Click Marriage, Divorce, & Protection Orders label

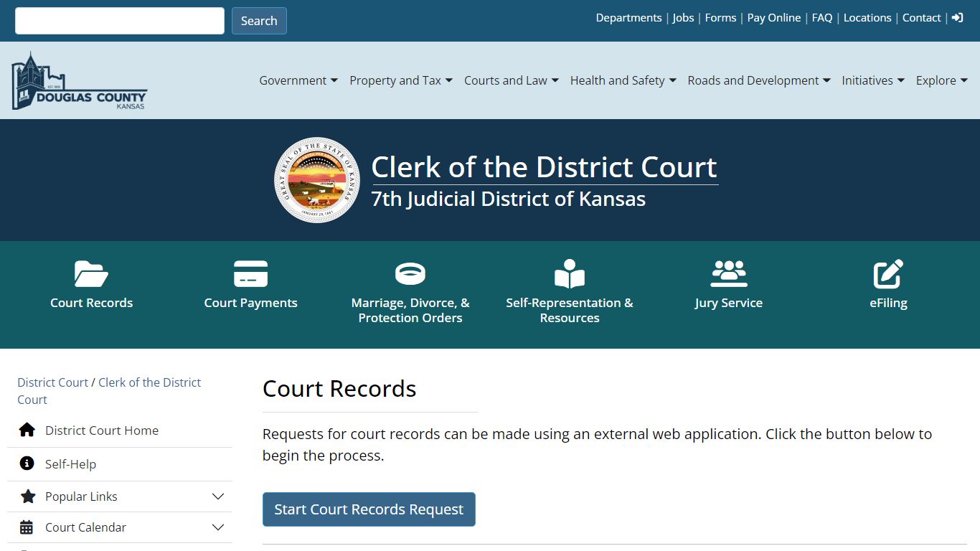tap(410, 310)
